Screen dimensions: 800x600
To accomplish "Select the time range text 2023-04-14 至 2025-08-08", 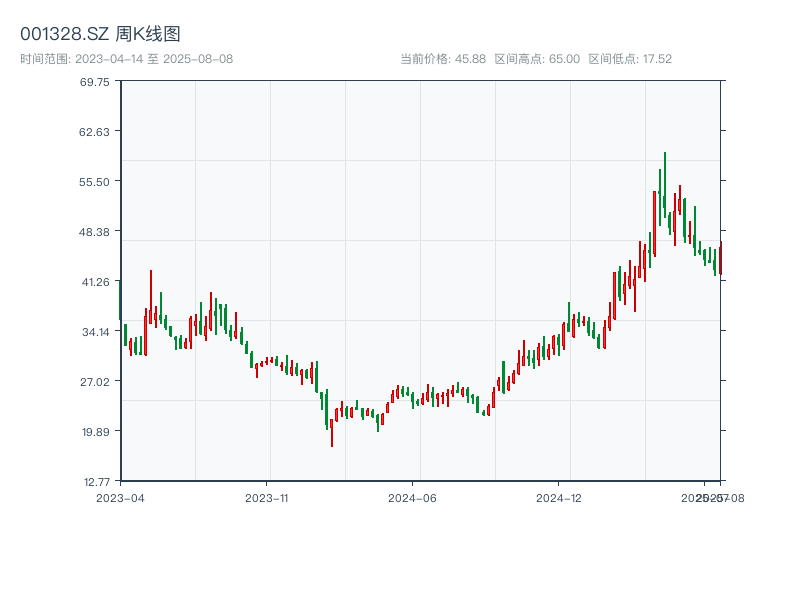I will coord(154,59).
